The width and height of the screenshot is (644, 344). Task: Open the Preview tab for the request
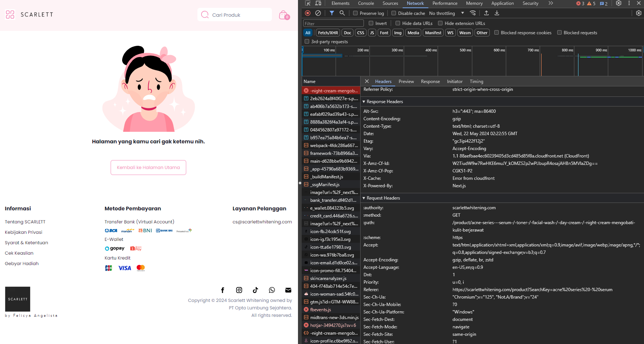pos(406,82)
